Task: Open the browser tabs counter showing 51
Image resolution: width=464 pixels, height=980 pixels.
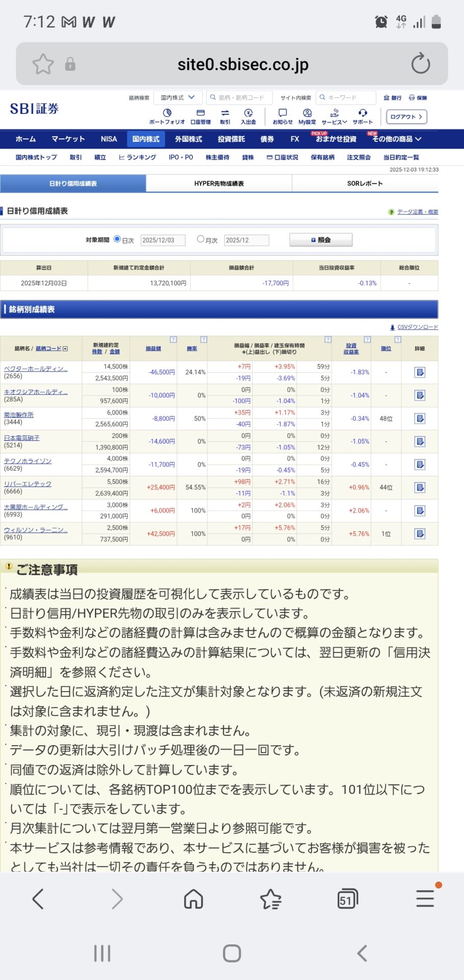Action: 347,899
